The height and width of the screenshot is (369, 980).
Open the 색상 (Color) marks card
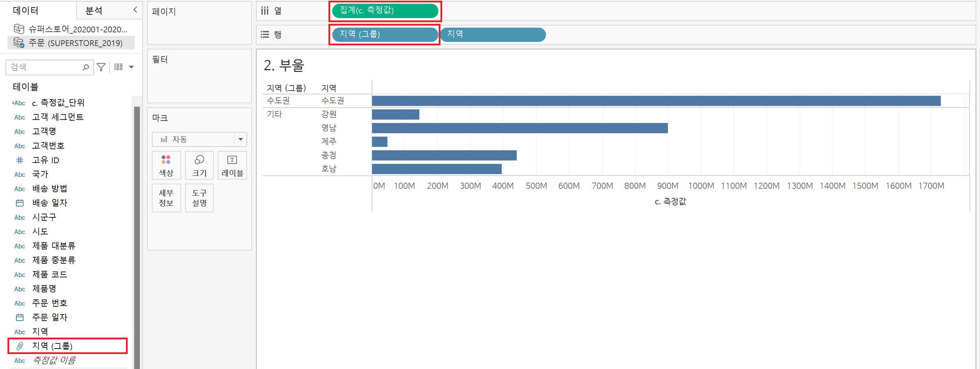pos(166,165)
